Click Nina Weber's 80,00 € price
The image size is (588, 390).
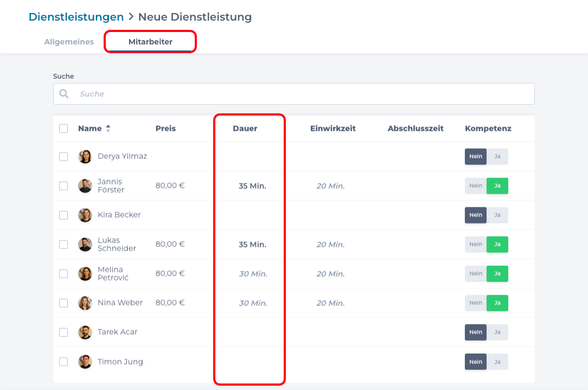(x=170, y=303)
